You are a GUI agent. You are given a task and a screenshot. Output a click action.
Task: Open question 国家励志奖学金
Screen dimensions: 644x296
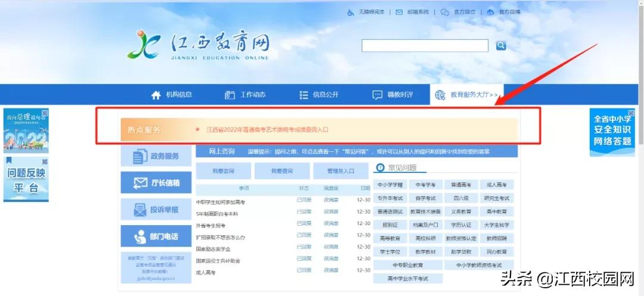(213, 249)
